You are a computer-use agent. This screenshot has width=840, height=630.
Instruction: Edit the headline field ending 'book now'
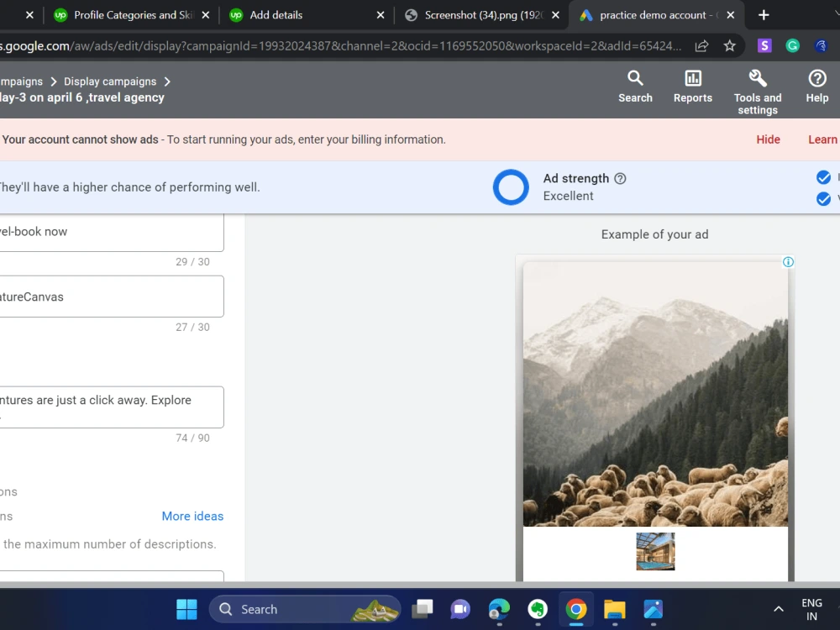point(112,232)
